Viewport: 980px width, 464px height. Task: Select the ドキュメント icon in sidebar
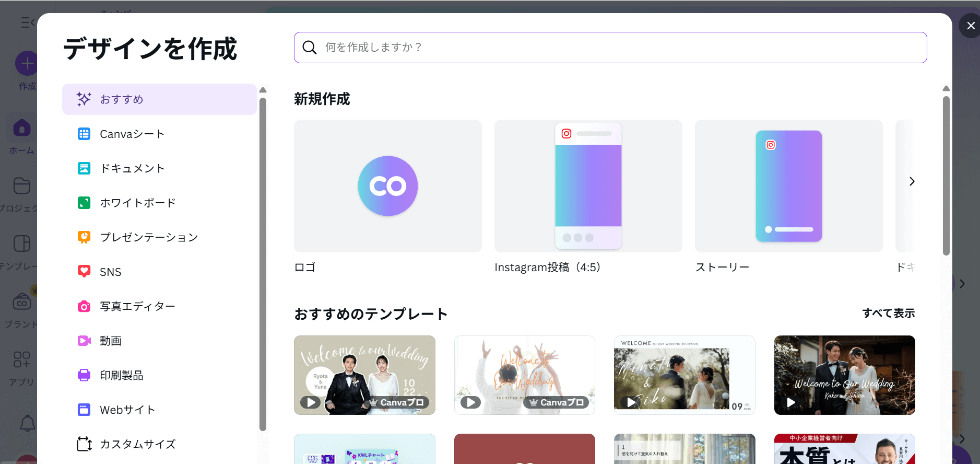tap(84, 168)
